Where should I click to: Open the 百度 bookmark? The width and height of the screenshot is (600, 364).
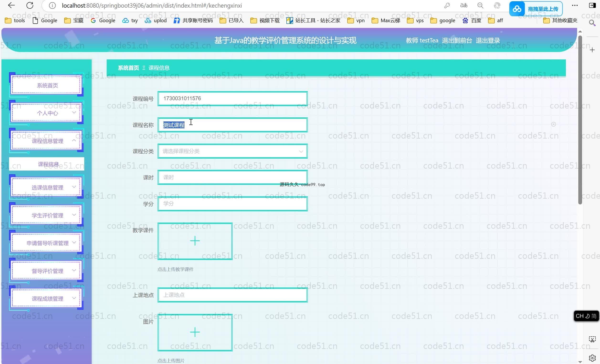click(472, 21)
